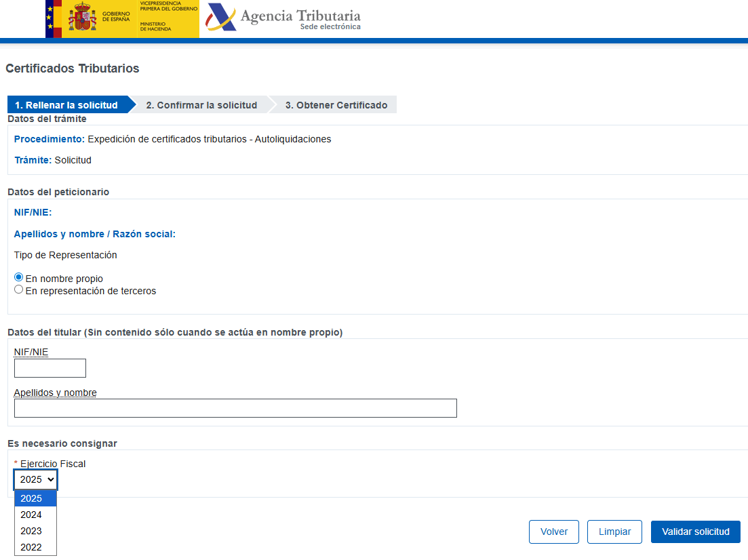This screenshot has height=560, width=748.
Task: Focus the Apellidos y nombre text field
Action: (235, 408)
